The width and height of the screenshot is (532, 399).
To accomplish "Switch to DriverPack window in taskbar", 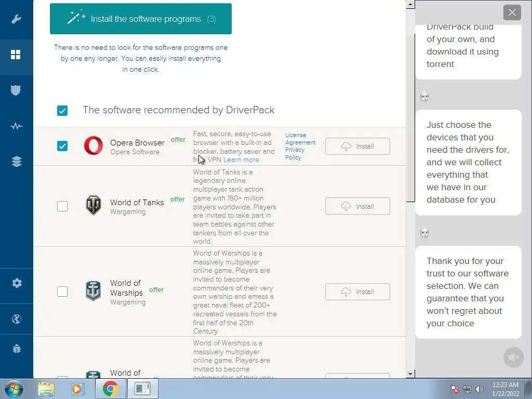I will [142, 389].
